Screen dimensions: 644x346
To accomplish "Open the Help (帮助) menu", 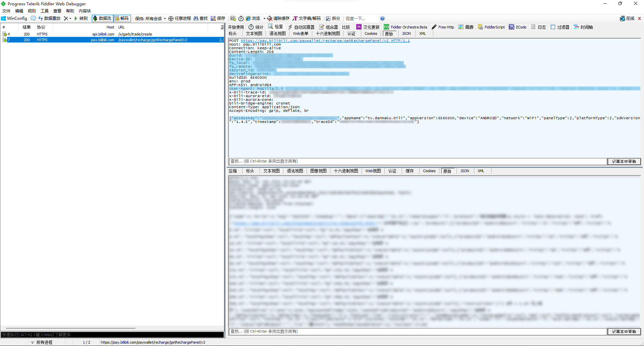I will [70, 11].
